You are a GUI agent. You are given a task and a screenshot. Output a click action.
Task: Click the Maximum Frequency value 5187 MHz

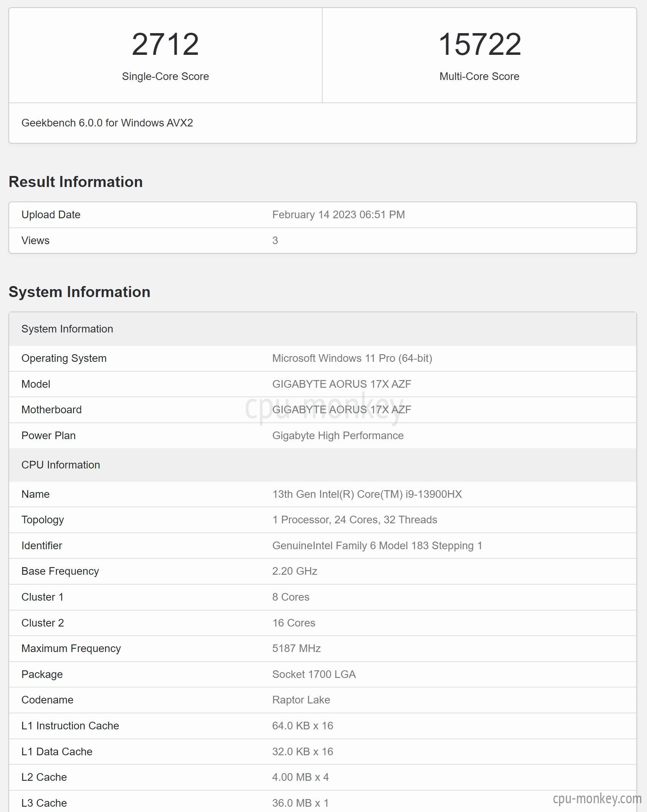pos(296,649)
